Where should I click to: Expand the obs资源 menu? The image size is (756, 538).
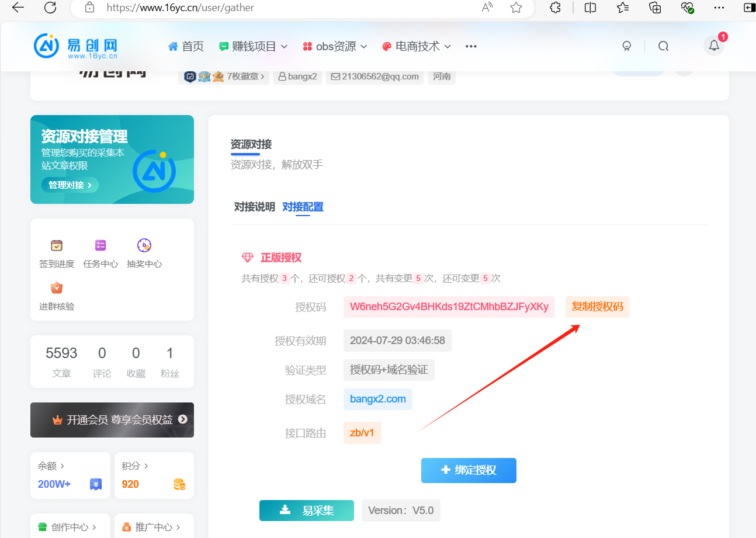[x=335, y=46]
